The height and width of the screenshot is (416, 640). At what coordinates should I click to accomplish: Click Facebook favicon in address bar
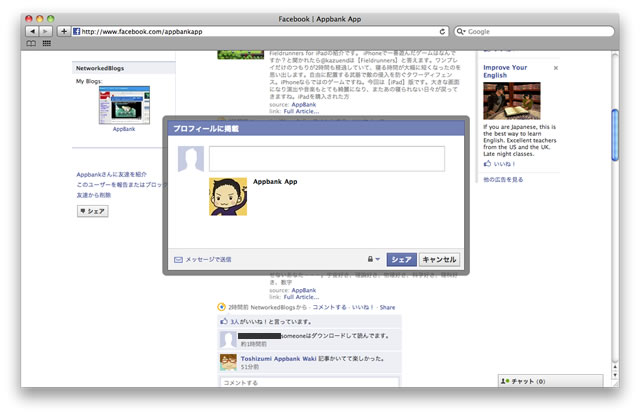[76, 31]
